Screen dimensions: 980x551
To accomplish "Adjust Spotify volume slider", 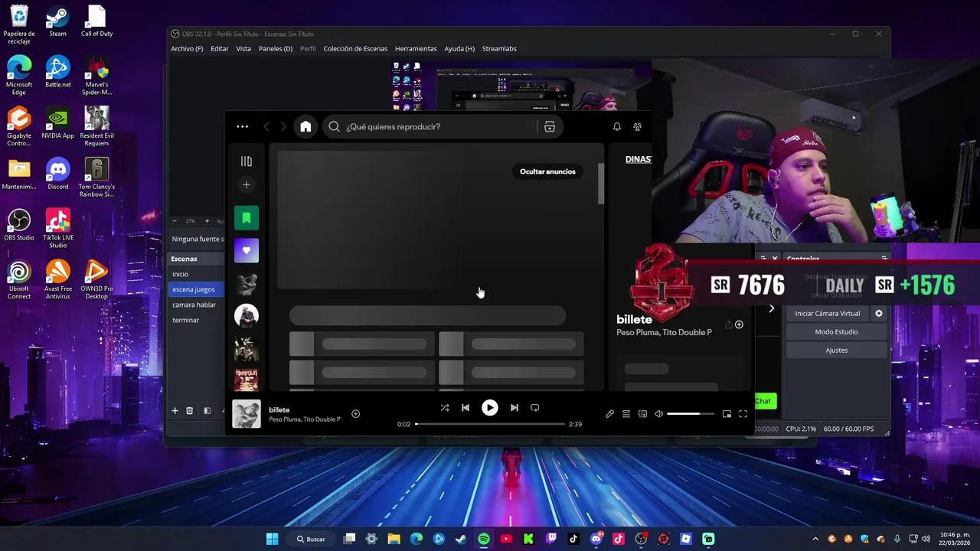I will tap(690, 414).
